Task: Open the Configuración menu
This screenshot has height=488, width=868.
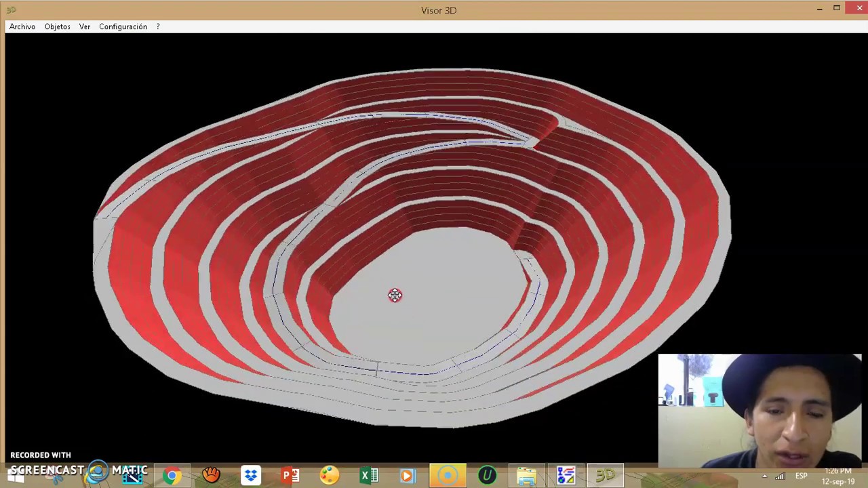Action: click(x=123, y=26)
